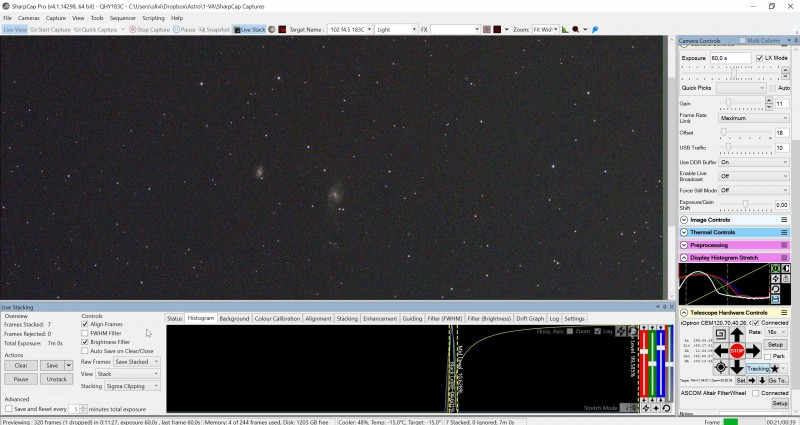Switch to the Guiding tab
800x425 pixels.
click(412, 318)
